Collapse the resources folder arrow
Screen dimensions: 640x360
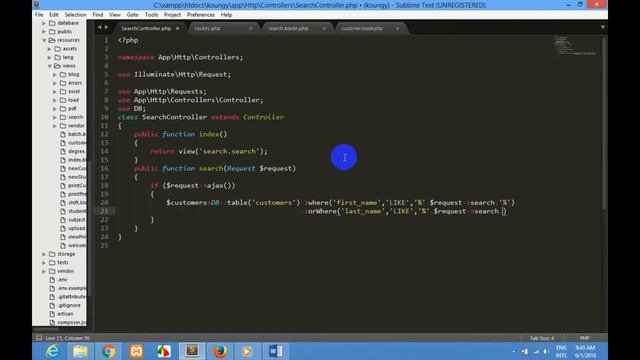44,40
